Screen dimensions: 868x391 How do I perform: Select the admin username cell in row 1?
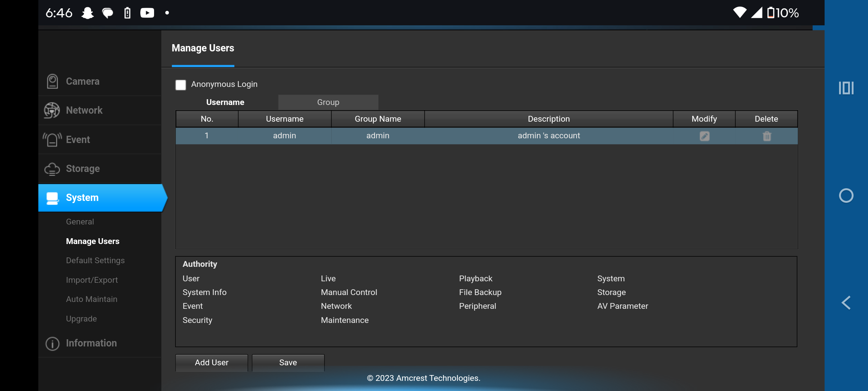point(285,136)
